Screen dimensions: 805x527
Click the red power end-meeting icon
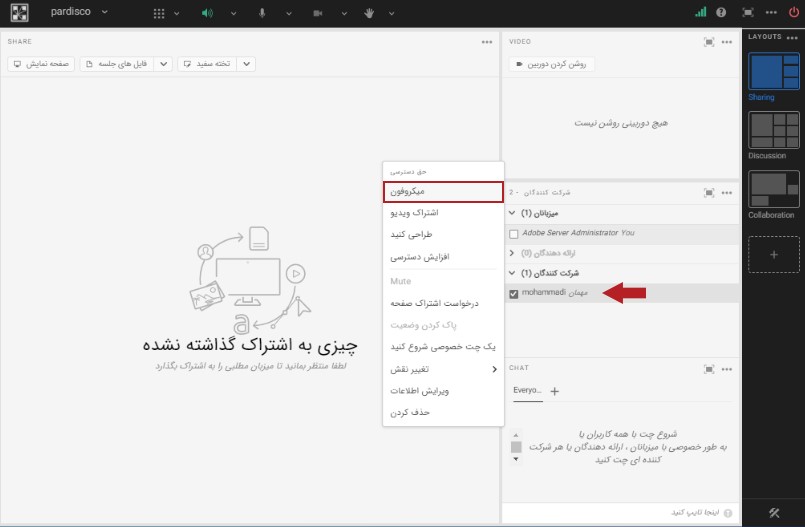(x=794, y=12)
